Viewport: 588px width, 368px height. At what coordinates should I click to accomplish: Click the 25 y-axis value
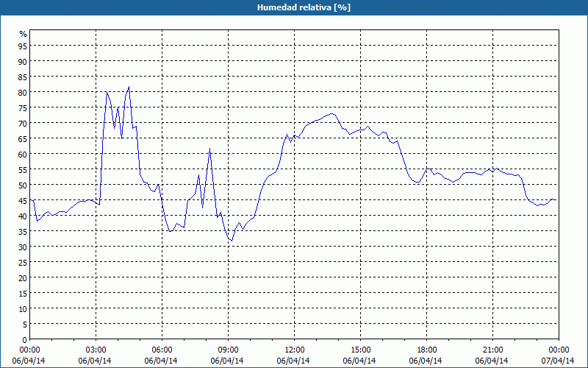click(x=23, y=263)
